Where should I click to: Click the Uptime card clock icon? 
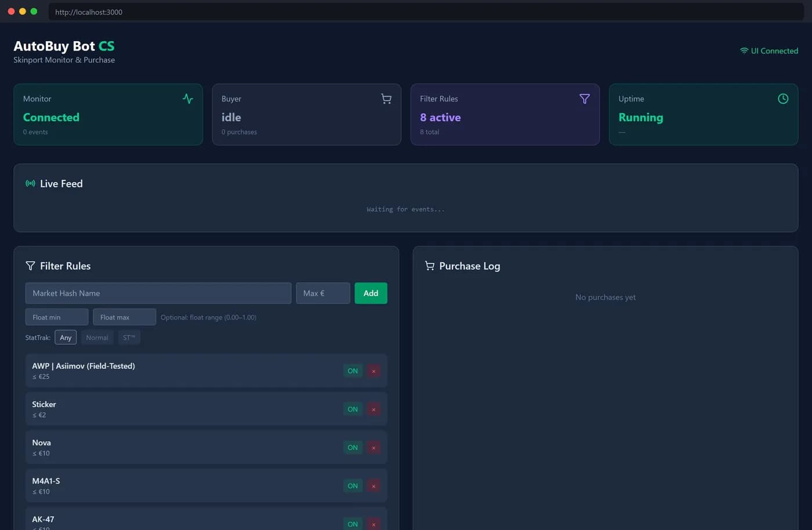coord(783,99)
